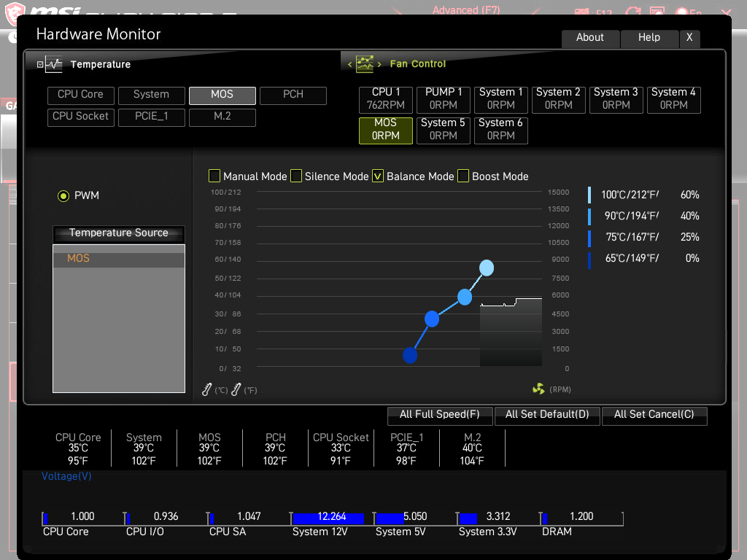Click the Celsius thermometer icon
This screenshot has width=747, height=560.
pos(206,389)
